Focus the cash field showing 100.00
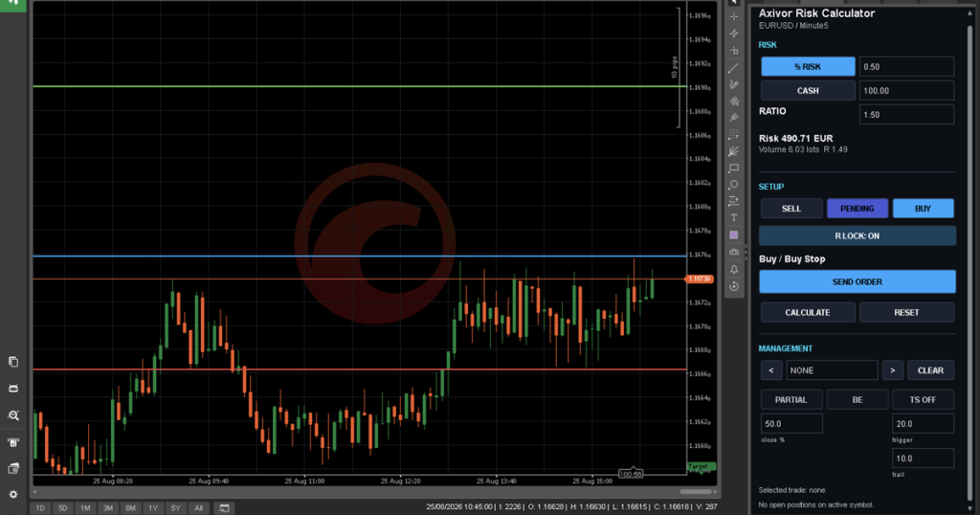Screen dimensions: 980x515 pyautogui.click(x=906, y=91)
